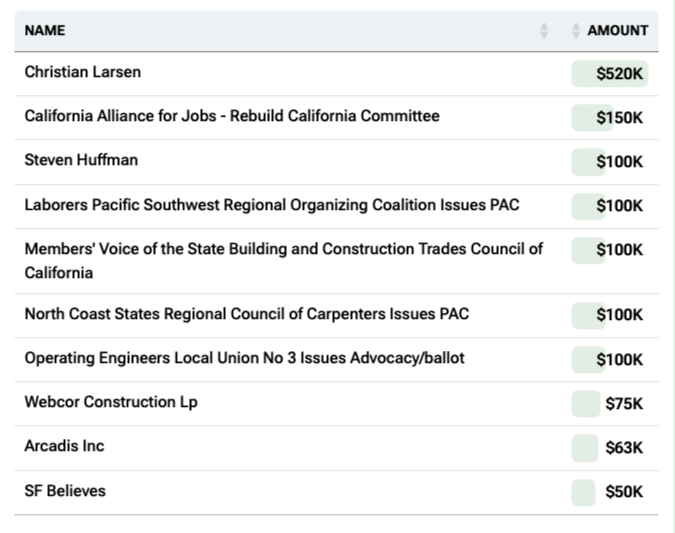Select the Arcadis Inc row
This screenshot has height=533, width=675.
pos(336,448)
